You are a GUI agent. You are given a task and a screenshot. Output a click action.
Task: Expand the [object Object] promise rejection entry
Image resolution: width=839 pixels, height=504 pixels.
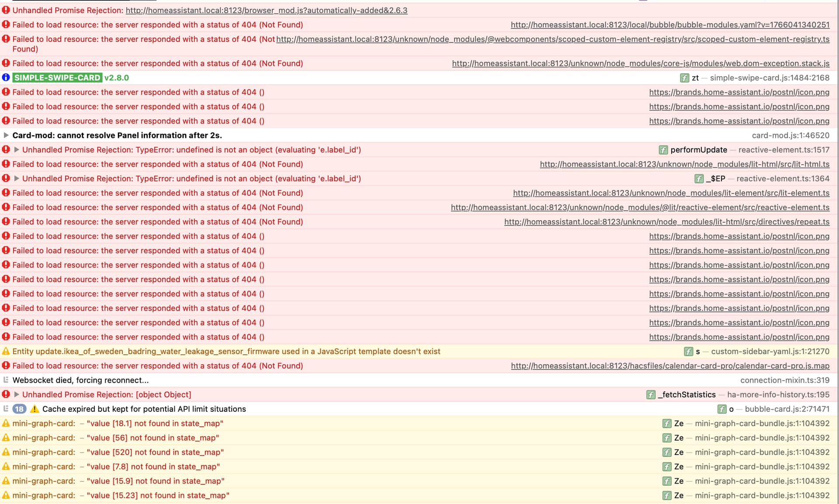click(17, 395)
